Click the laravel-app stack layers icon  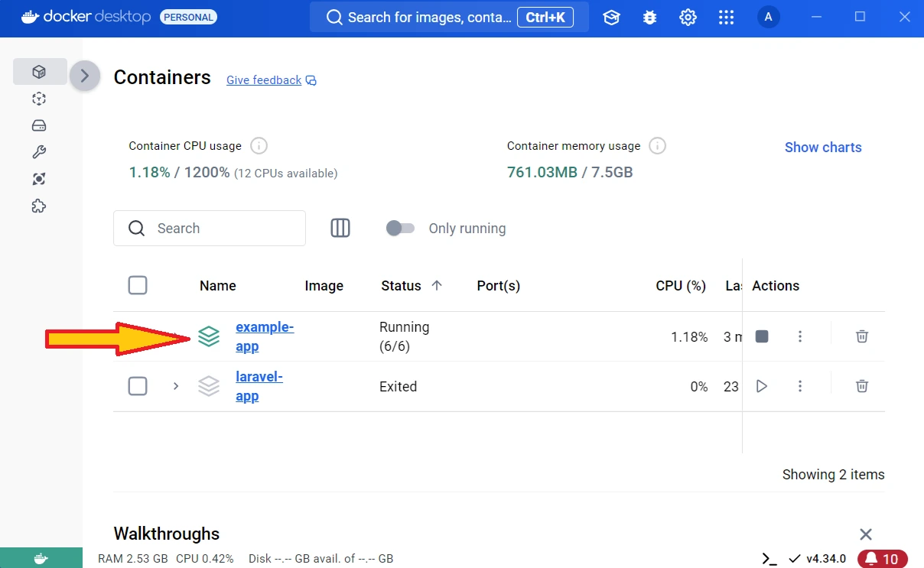coord(209,386)
